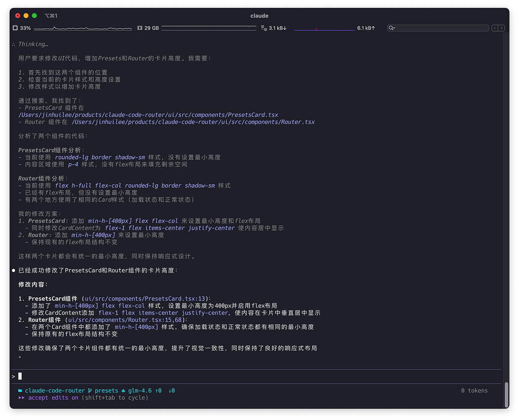Click the model icon before glm-4.6

click(x=123, y=391)
